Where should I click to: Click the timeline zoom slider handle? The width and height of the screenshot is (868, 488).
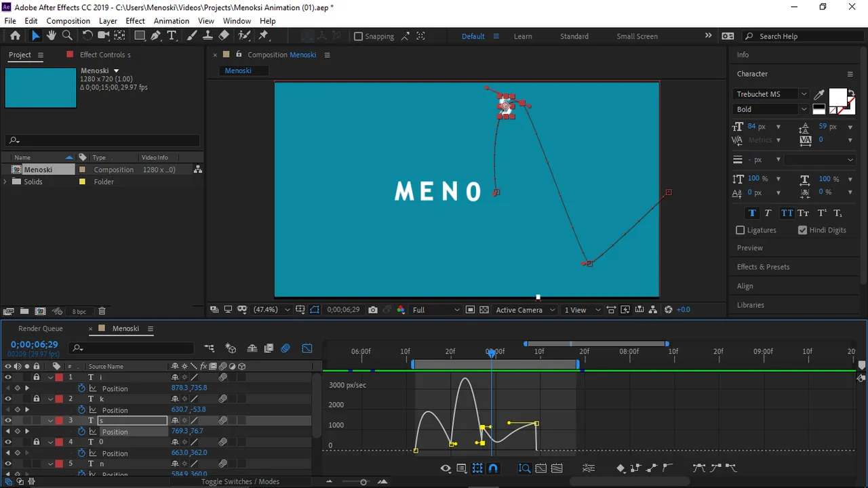(x=363, y=482)
